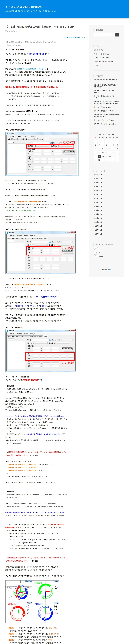Open the Z軸回転 blue rotation diagram
Screen dimensions: 129x644
click(45, 613)
